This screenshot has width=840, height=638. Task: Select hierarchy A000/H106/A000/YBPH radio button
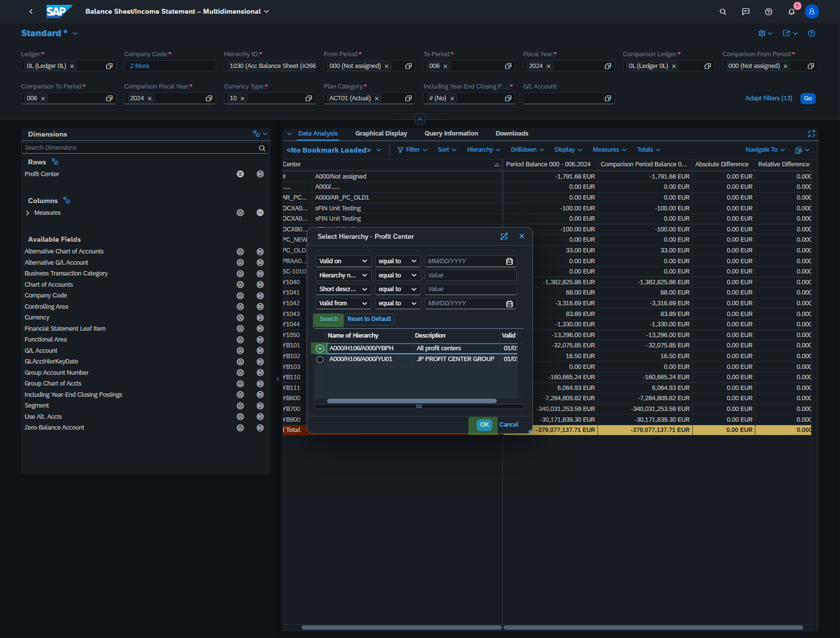click(320, 349)
